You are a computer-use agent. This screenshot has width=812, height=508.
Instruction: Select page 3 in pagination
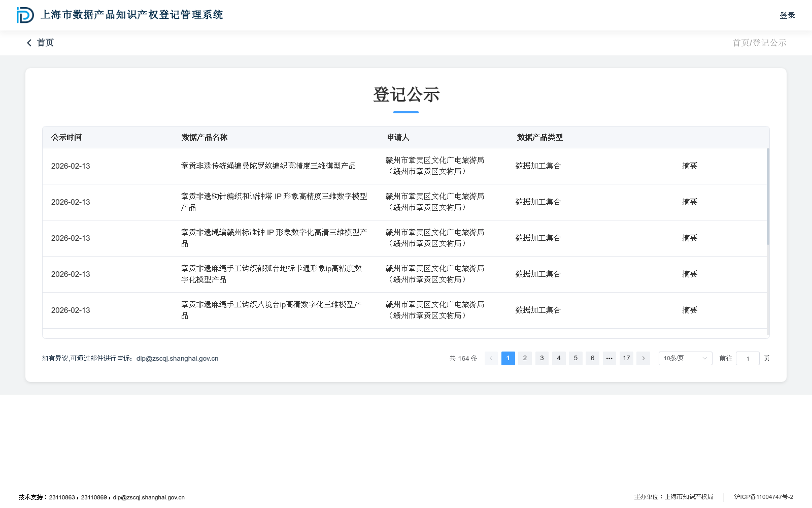point(542,359)
